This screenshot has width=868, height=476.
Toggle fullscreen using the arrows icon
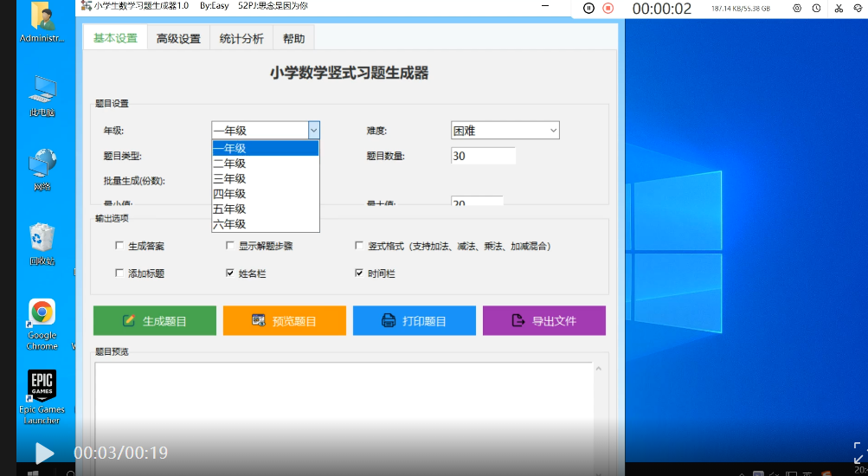859,453
